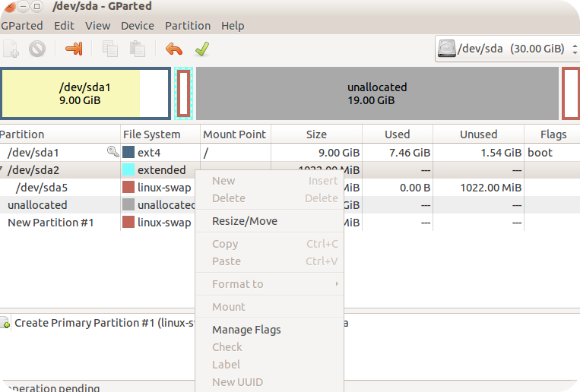Click the Copy entry in the context menu
This screenshot has width=580, height=392.
pos(269,244)
